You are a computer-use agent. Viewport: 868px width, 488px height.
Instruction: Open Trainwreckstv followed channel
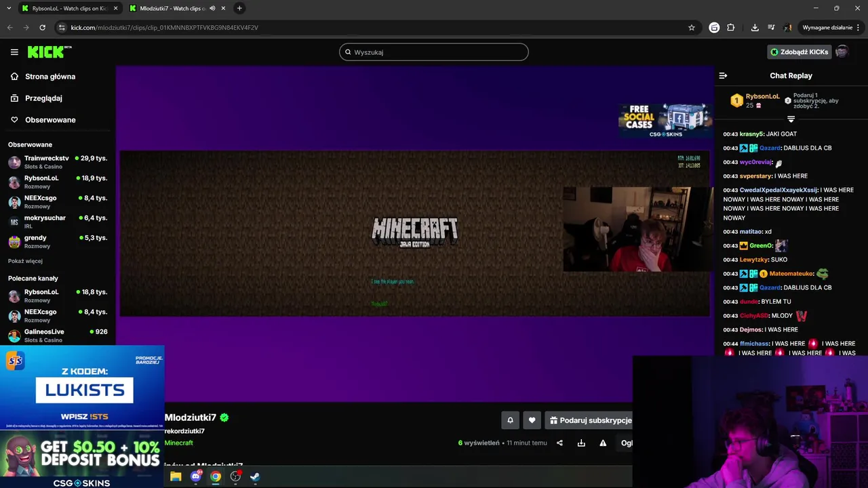tap(58, 162)
